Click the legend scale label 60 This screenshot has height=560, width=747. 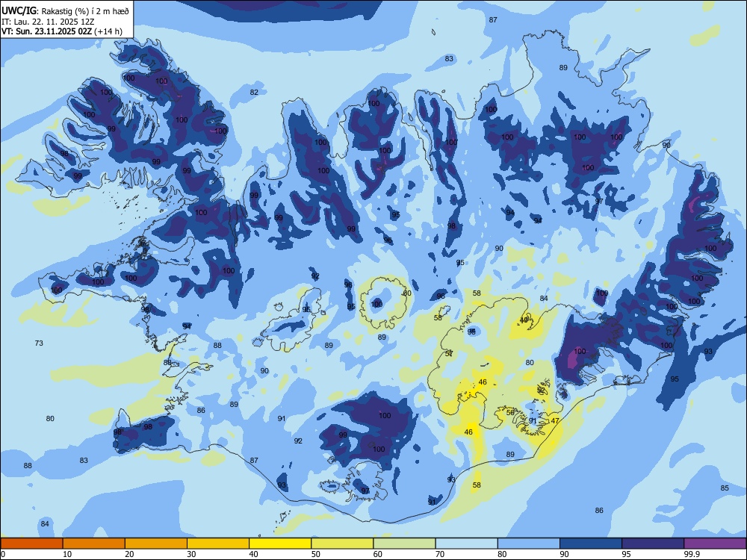(x=378, y=554)
